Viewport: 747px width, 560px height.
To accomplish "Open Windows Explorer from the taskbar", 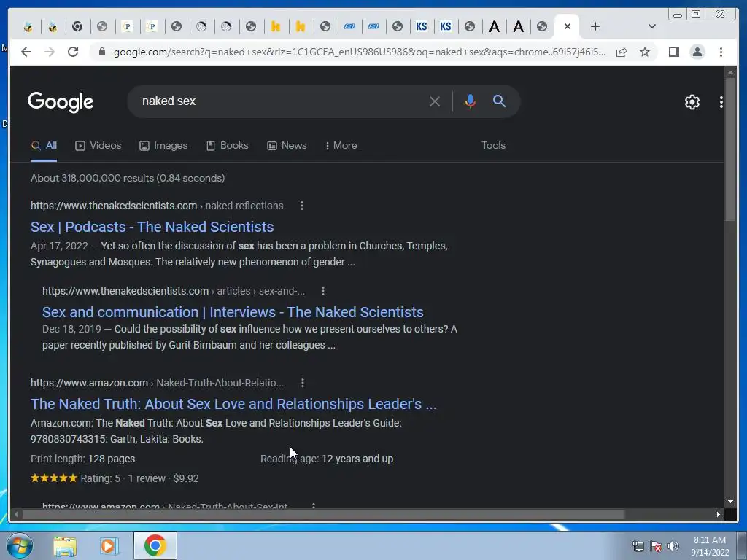I will (65, 546).
